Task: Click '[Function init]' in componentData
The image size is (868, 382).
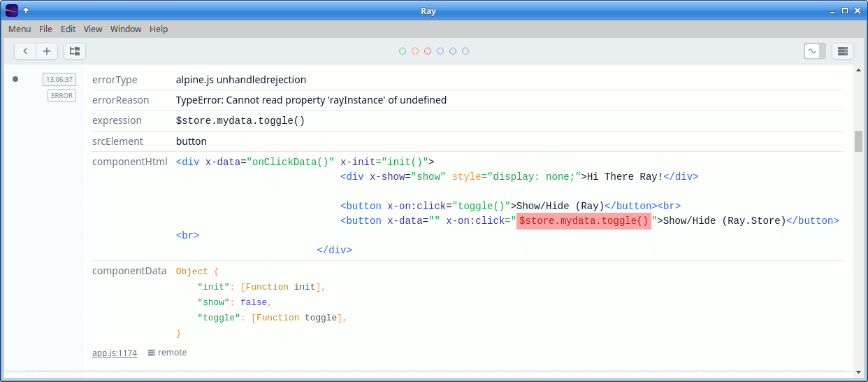Action: point(282,287)
